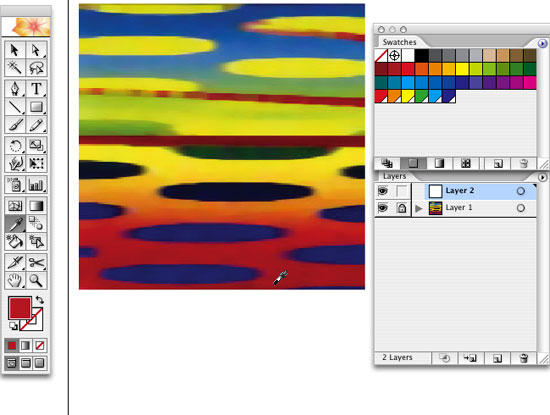Hide Layer 1 with its eye icon
Viewport: 550px width, 415px height.
[383, 208]
